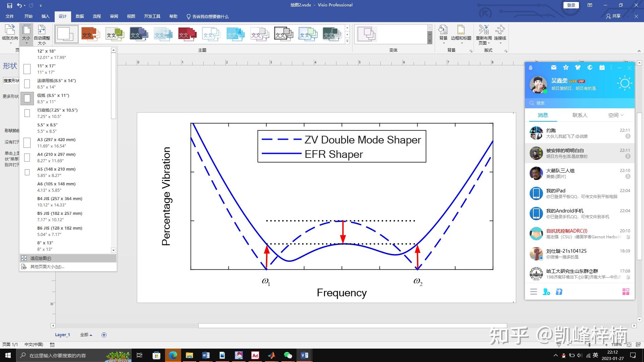Image resolution: width=644 pixels, height=362 pixels.
Task: Open the All pages (全部) dropdown
Action: pyautogui.click(x=86, y=335)
